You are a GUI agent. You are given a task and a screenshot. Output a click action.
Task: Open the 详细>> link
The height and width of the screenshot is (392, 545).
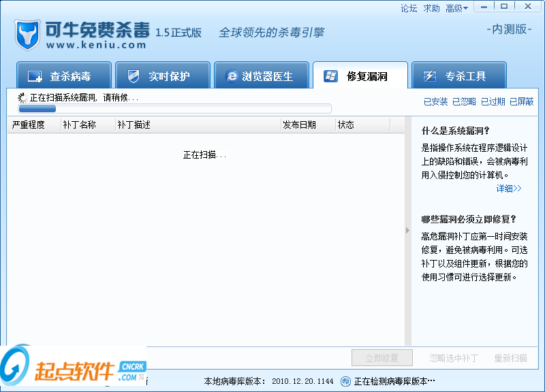click(x=509, y=189)
